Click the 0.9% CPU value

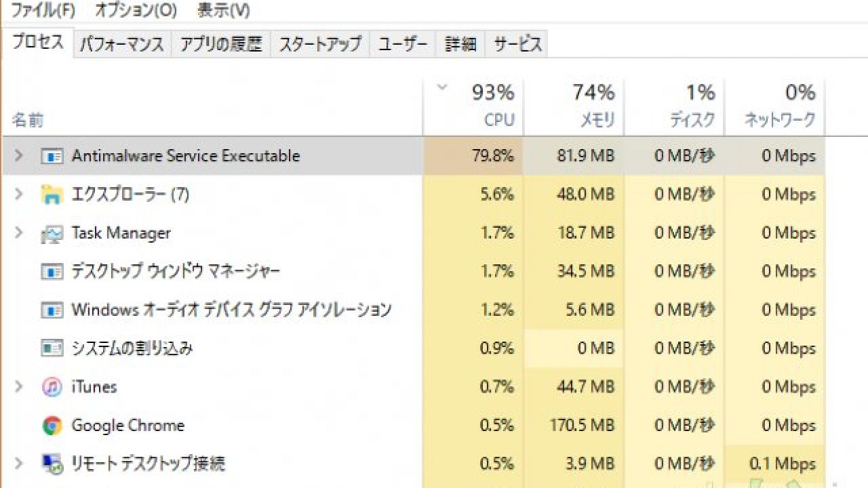(496, 348)
